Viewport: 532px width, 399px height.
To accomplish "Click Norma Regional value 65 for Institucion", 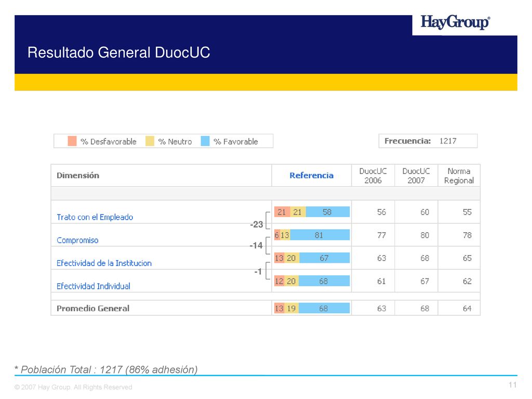I will 467,258.
